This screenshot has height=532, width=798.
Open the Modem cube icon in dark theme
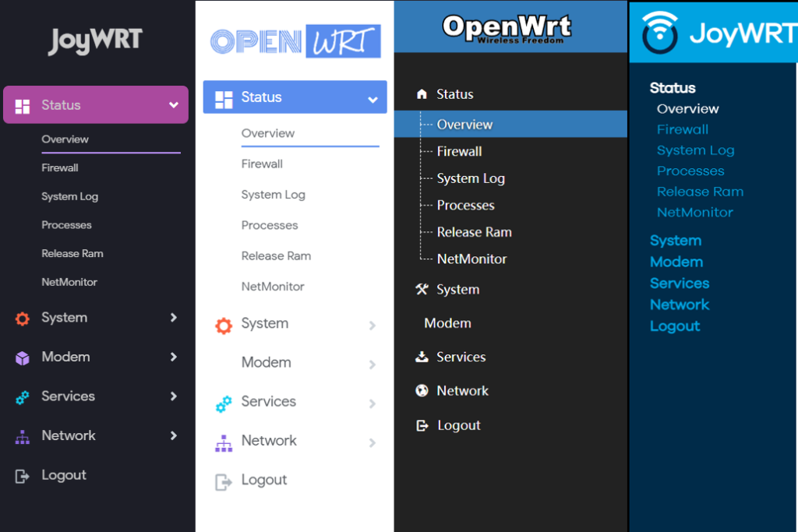coord(23,357)
